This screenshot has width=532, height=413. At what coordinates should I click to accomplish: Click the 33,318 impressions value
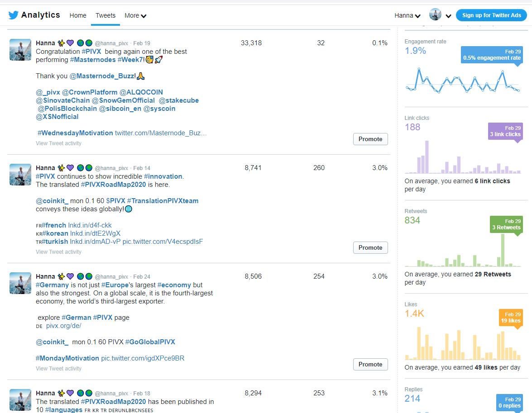251,43
